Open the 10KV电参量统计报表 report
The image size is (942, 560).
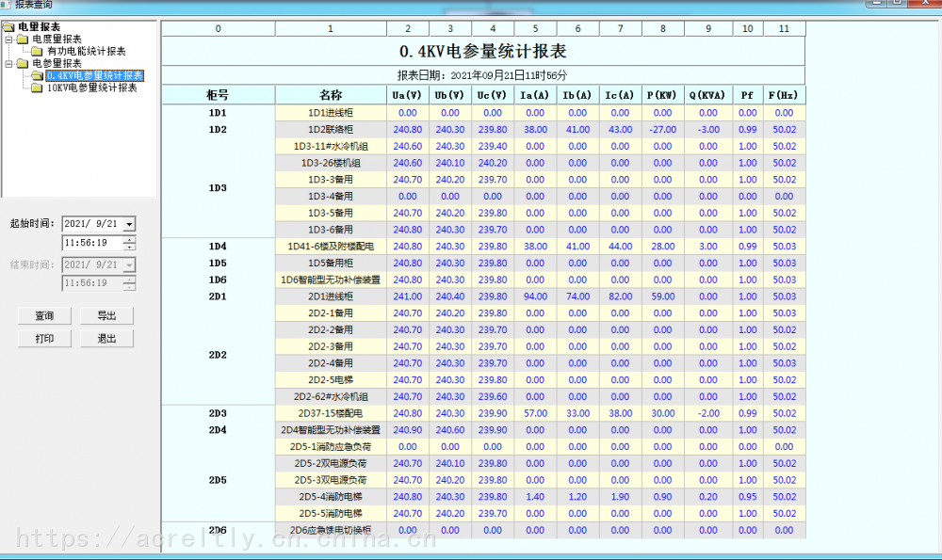pos(92,88)
